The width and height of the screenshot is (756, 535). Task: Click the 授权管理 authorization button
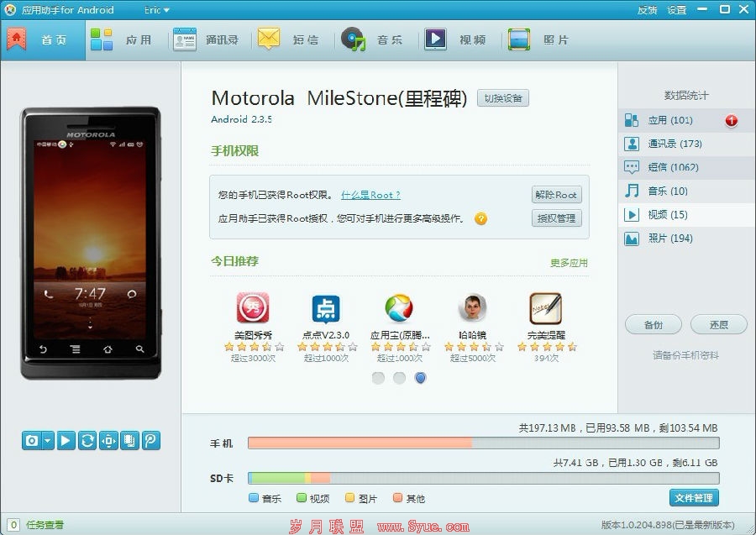click(x=556, y=218)
